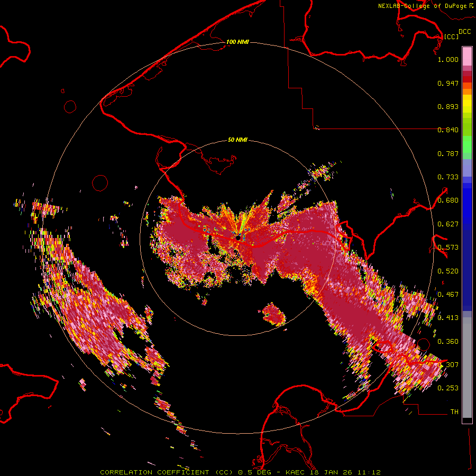Select the 0.520 scale label
This screenshot has height=476, width=476.
tap(448, 271)
